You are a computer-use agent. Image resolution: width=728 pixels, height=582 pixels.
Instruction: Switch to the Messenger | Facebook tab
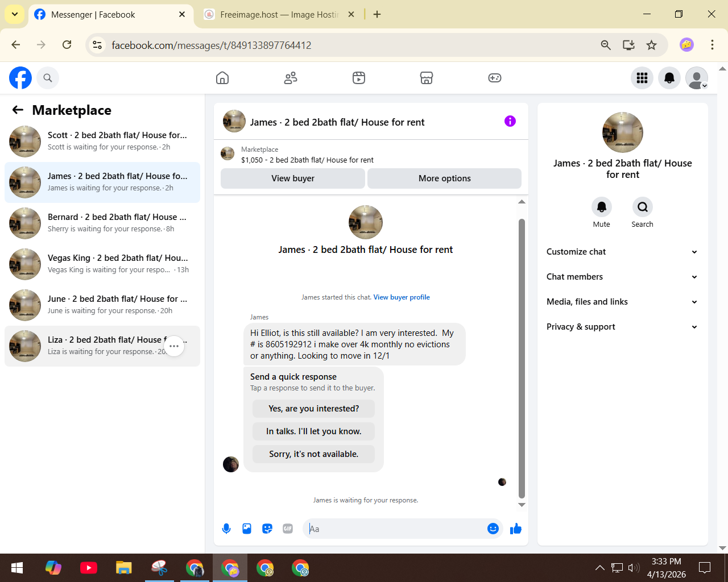point(110,15)
